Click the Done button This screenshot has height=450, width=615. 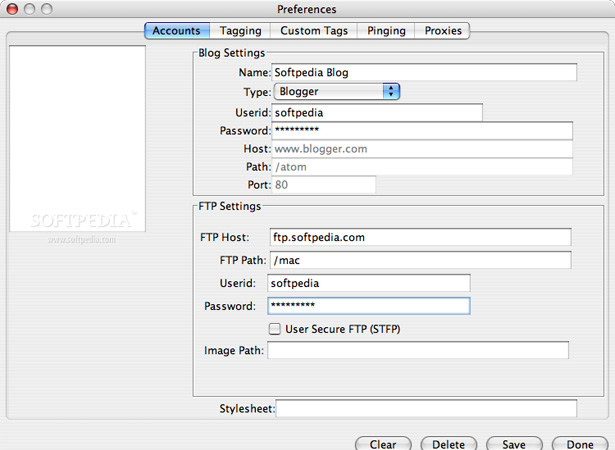pos(580,443)
